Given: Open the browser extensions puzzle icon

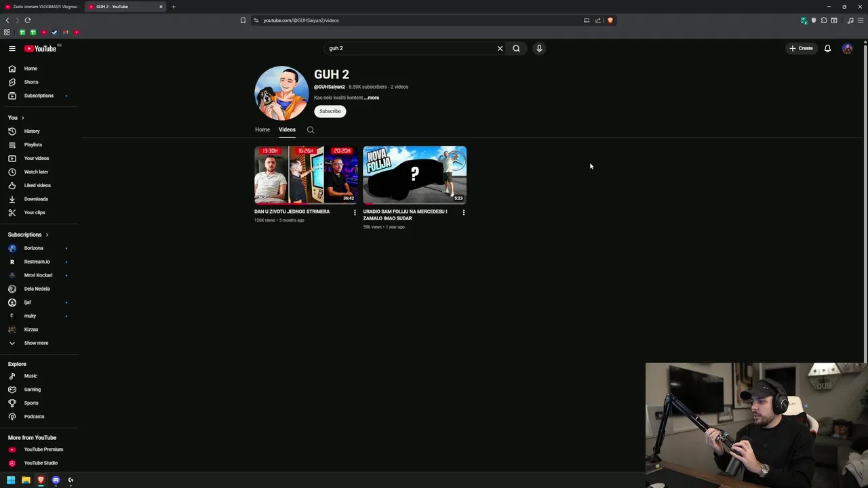Looking at the screenshot, I should click(x=824, y=20).
